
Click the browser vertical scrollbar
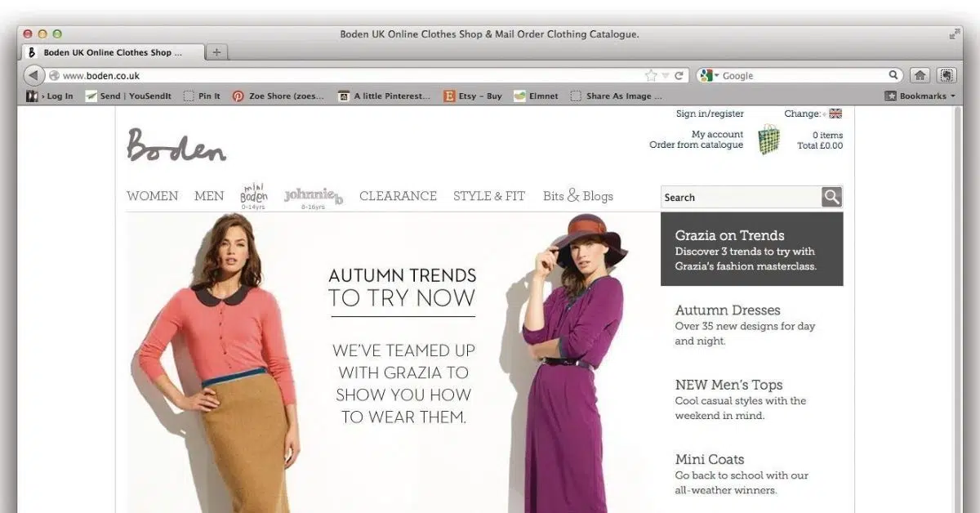pos(958,309)
